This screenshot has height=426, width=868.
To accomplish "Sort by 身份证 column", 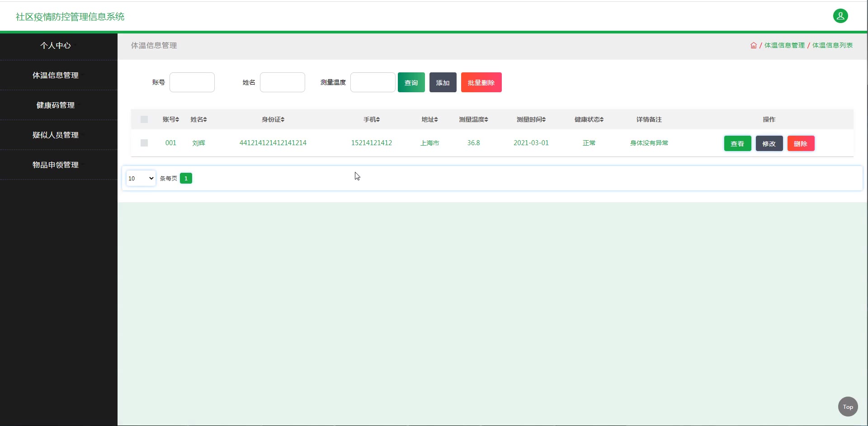I will [x=273, y=119].
